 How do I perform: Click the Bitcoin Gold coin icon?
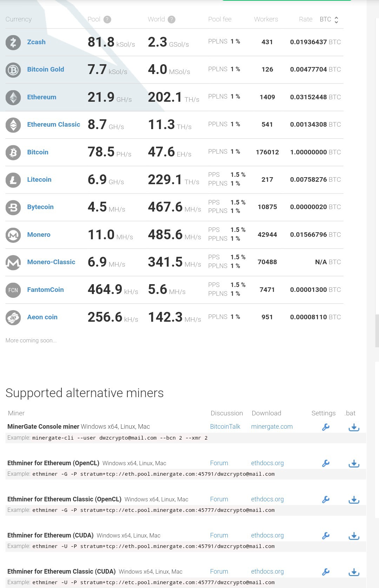(13, 70)
